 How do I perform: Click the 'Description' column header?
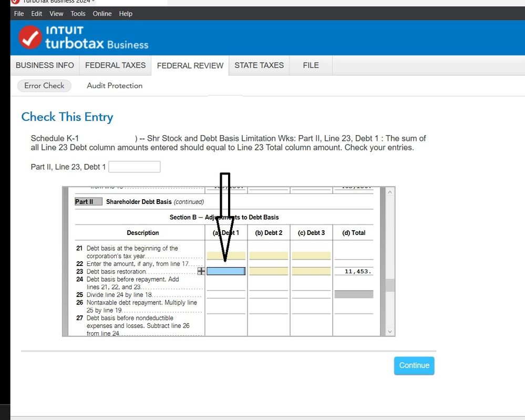coord(142,233)
